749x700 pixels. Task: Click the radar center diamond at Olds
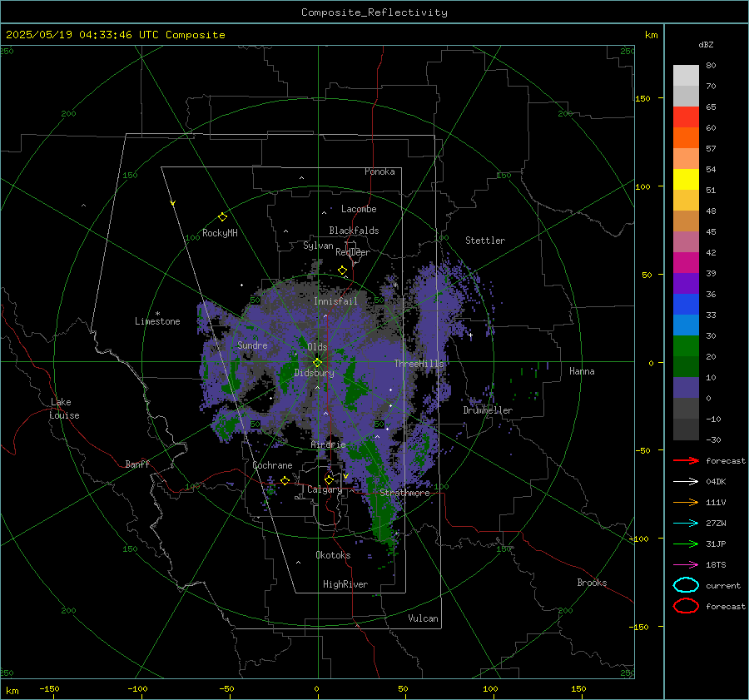click(x=317, y=363)
